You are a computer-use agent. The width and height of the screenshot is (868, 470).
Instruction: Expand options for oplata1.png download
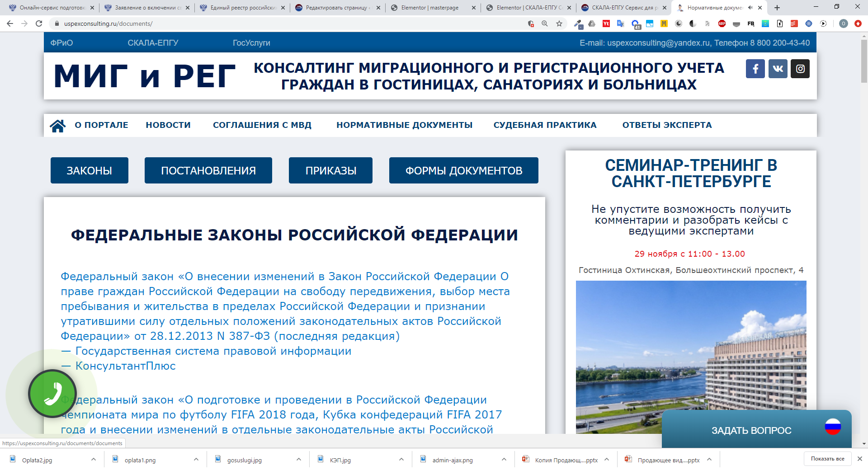coord(196,460)
